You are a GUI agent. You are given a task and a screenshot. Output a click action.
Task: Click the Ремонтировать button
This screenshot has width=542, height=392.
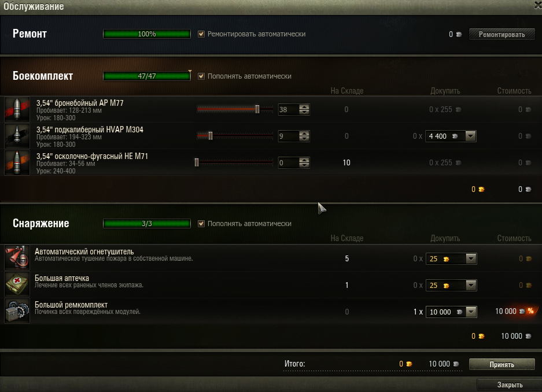click(502, 34)
